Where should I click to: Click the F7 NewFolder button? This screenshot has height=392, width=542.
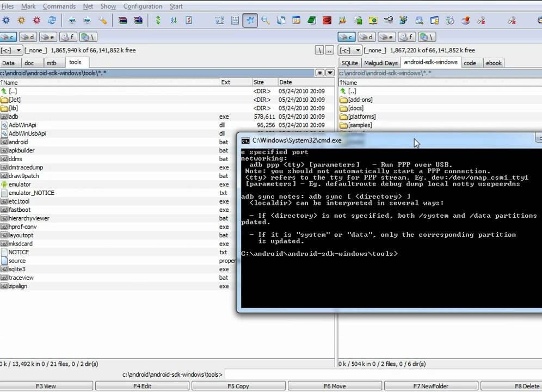pos(430,386)
